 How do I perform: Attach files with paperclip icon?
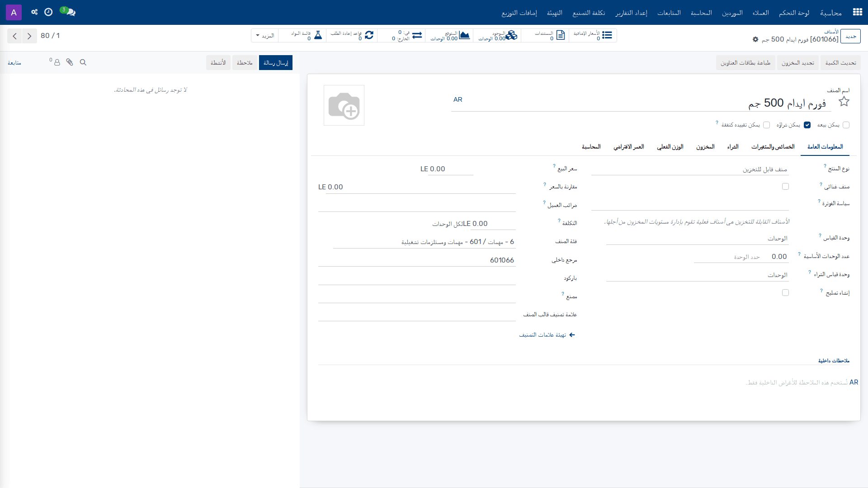[x=70, y=62]
